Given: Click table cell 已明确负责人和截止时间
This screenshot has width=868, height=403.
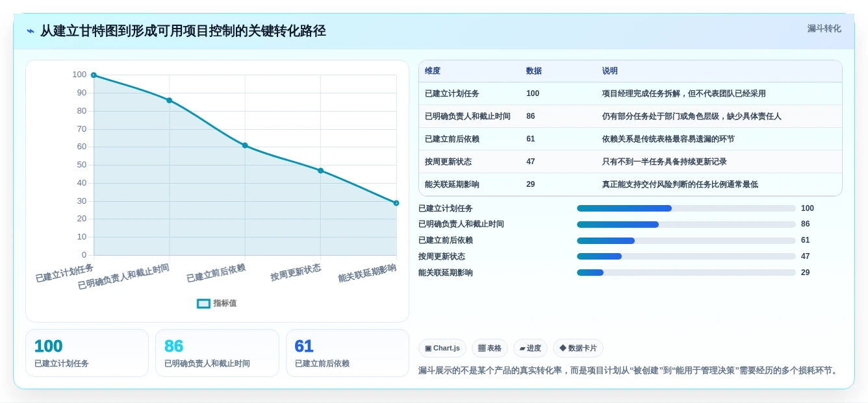Looking at the screenshot, I should coord(468,116).
